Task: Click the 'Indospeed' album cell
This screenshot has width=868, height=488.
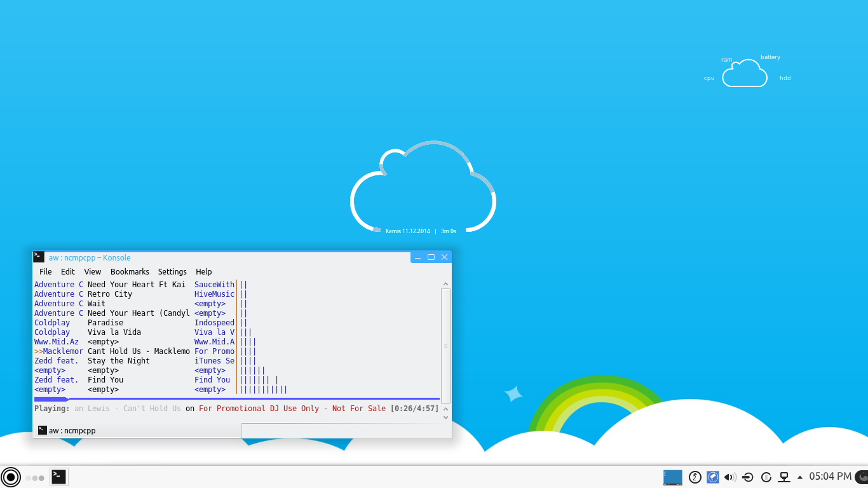Action: click(x=214, y=323)
